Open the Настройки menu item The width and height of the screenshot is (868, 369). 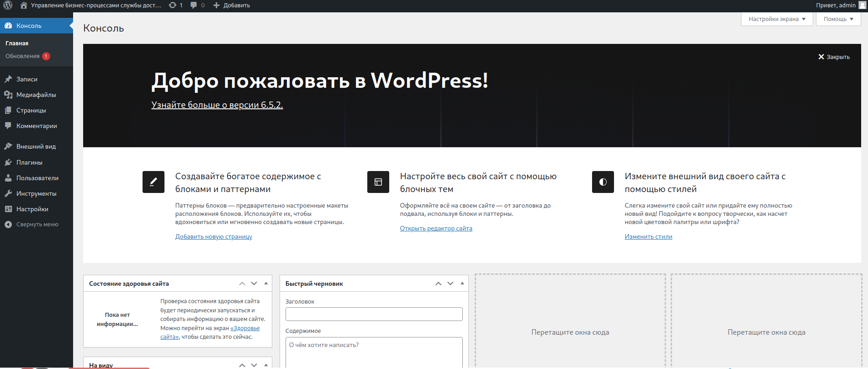37,209
